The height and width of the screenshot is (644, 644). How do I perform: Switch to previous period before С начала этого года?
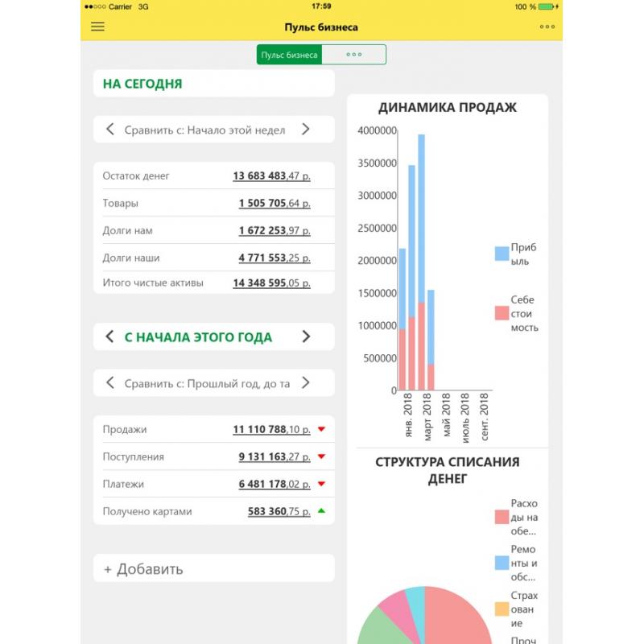pos(109,336)
